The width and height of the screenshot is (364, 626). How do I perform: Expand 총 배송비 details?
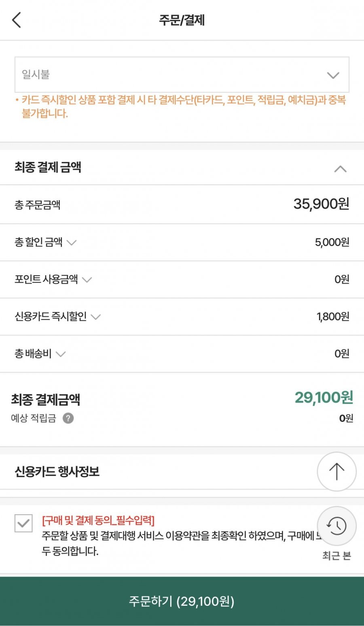pos(61,354)
